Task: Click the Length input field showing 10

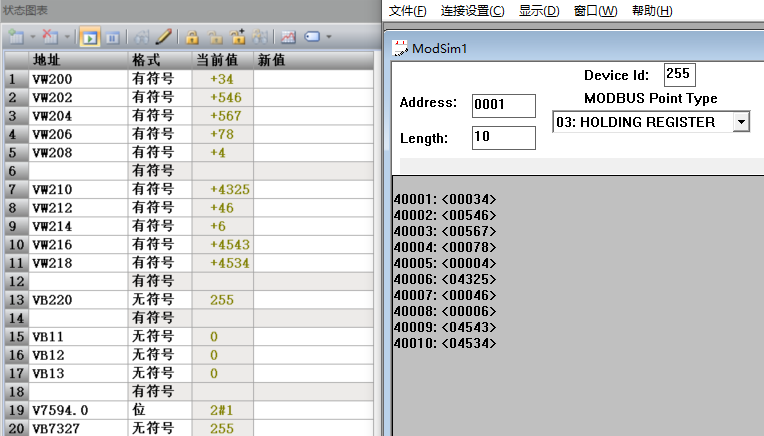Action: click(x=503, y=138)
